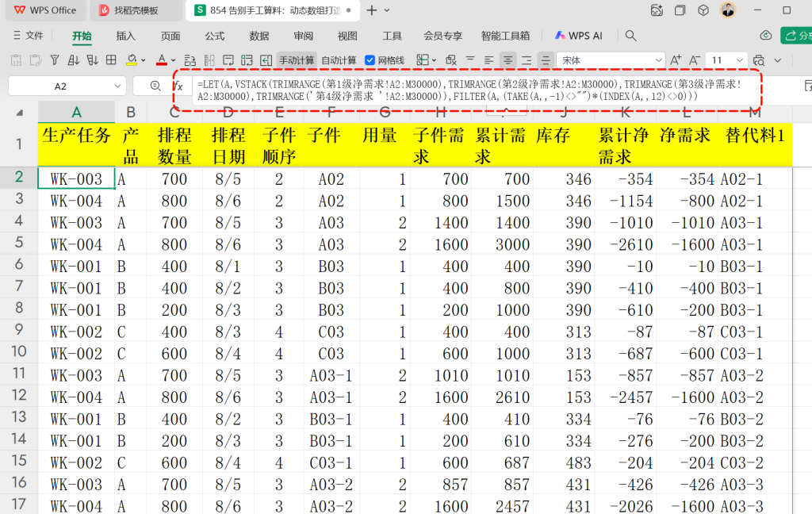812x514 pixels.
Task: Open the 会员专享 tab
Action: click(x=442, y=36)
